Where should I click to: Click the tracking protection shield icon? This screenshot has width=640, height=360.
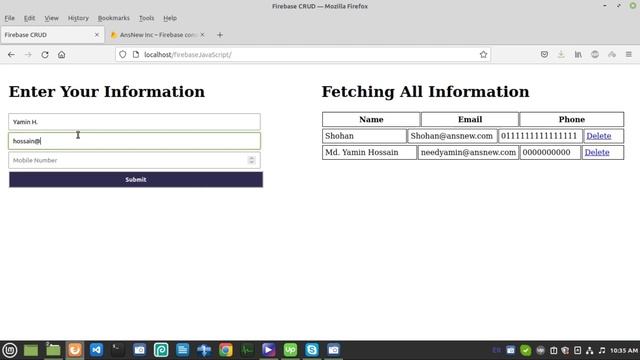coord(122,54)
